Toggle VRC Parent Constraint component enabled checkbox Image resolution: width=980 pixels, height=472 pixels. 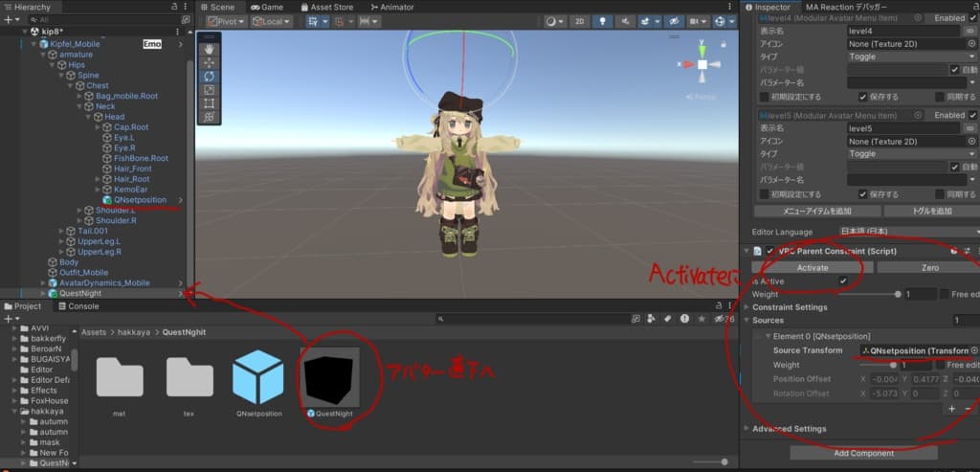click(770, 251)
